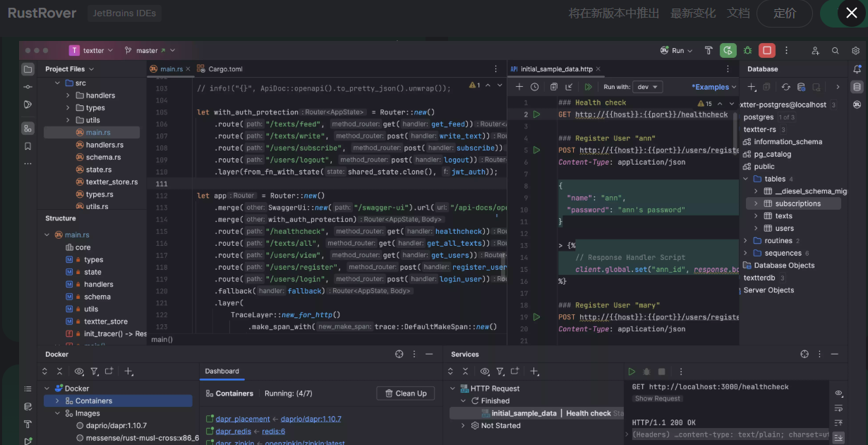Click the Clean Up button
Image resolution: width=868 pixels, height=445 pixels.
pyautogui.click(x=405, y=393)
